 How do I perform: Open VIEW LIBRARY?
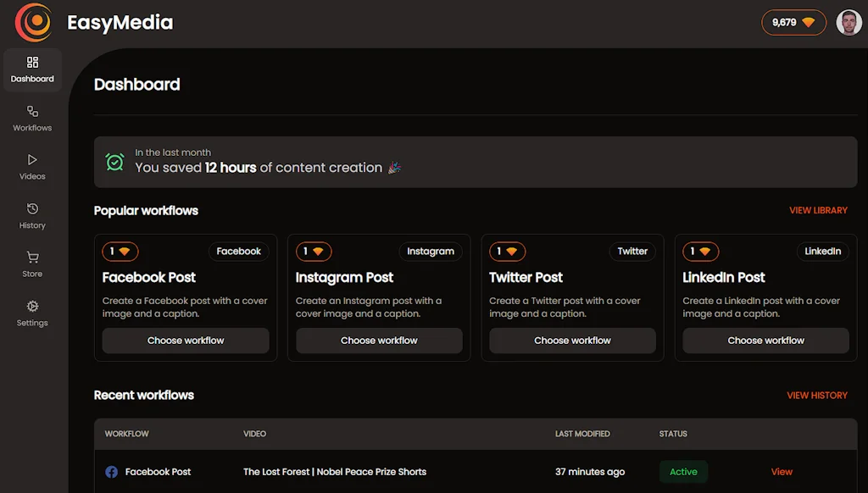(x=819, y=210)
